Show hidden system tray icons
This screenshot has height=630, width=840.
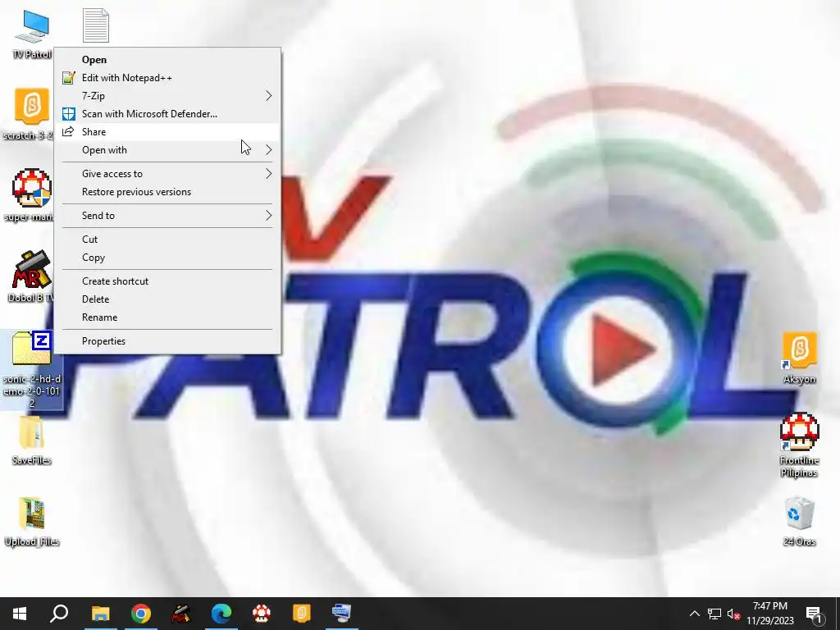694,614
